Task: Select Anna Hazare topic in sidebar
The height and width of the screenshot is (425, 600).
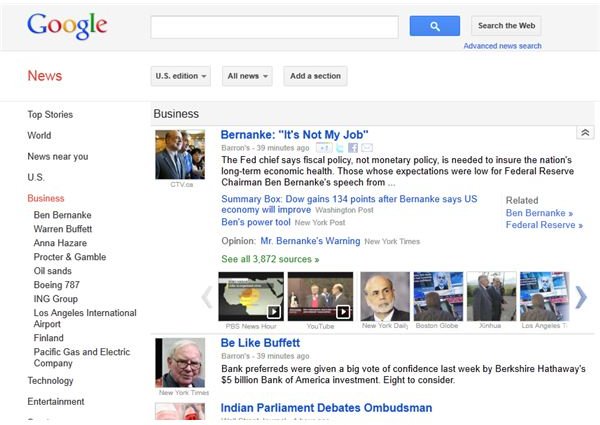Action: (60, 243)
